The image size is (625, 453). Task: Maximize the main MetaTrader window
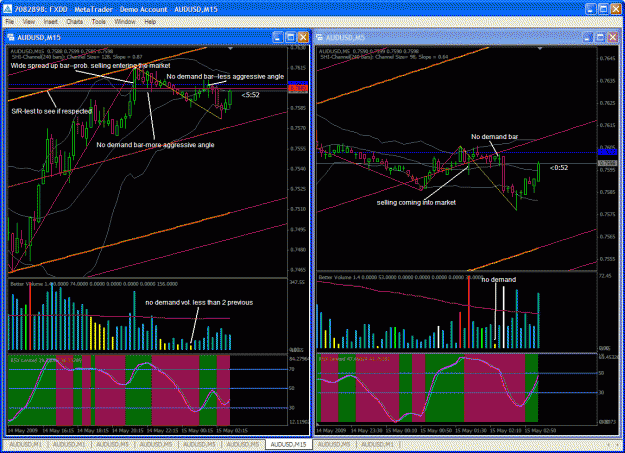click(603, 9)
